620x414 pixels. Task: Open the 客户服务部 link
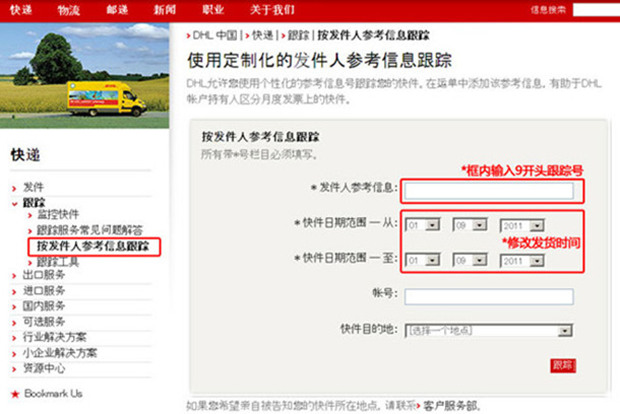tap(450, 406)
